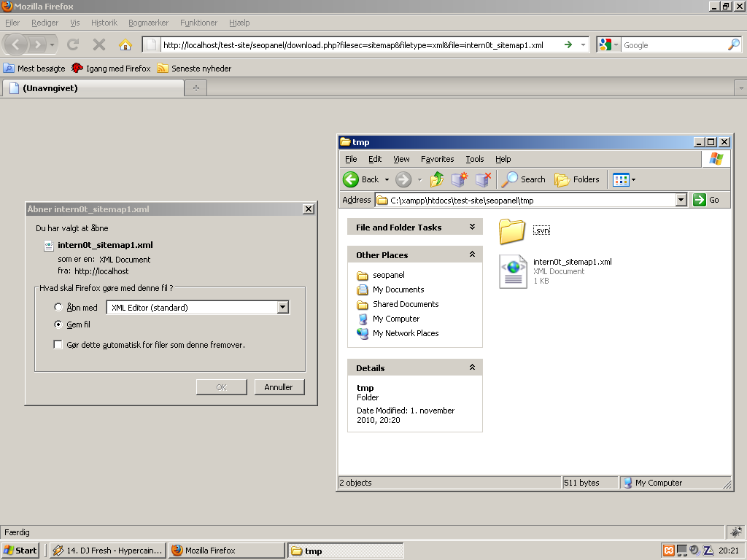Open a new tab with plus button

tap(196, 87)
